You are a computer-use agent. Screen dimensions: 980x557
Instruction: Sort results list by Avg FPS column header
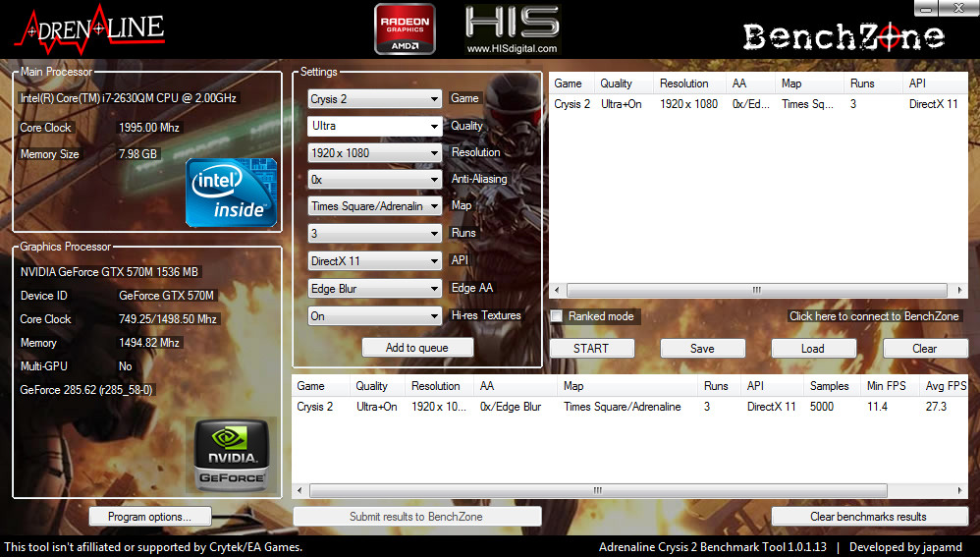coord(944,386)
